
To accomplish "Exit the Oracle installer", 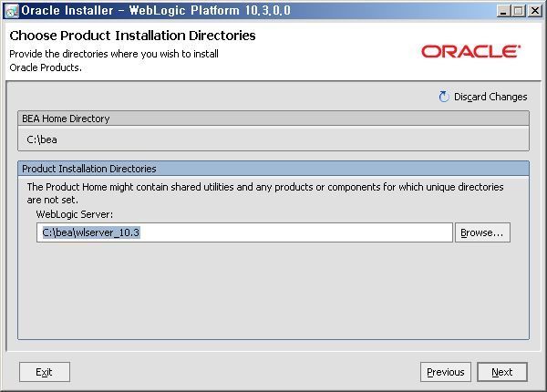I will coord(45,372).
